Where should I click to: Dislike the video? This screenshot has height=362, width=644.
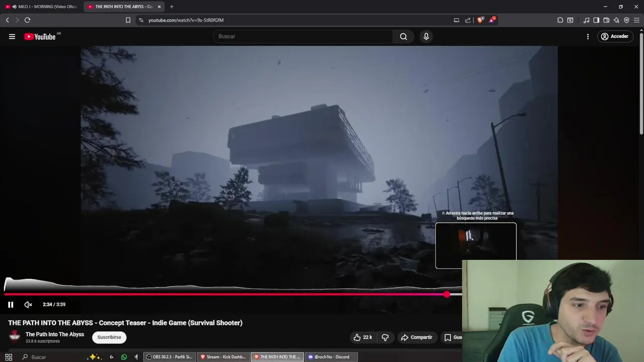tap(385, 337)
